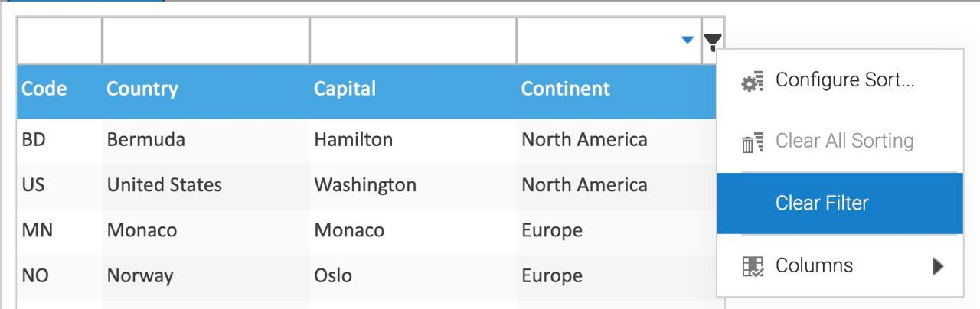Click the Configure Sort gear icon
The image size is (980, 309).
point(753,81)
